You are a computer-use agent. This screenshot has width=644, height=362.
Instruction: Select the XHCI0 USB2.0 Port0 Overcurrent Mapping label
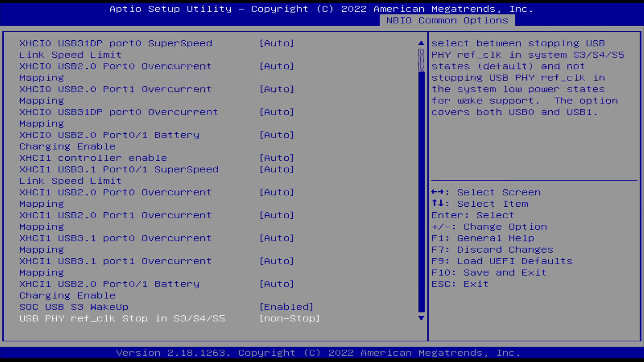(x=116, y=72)
